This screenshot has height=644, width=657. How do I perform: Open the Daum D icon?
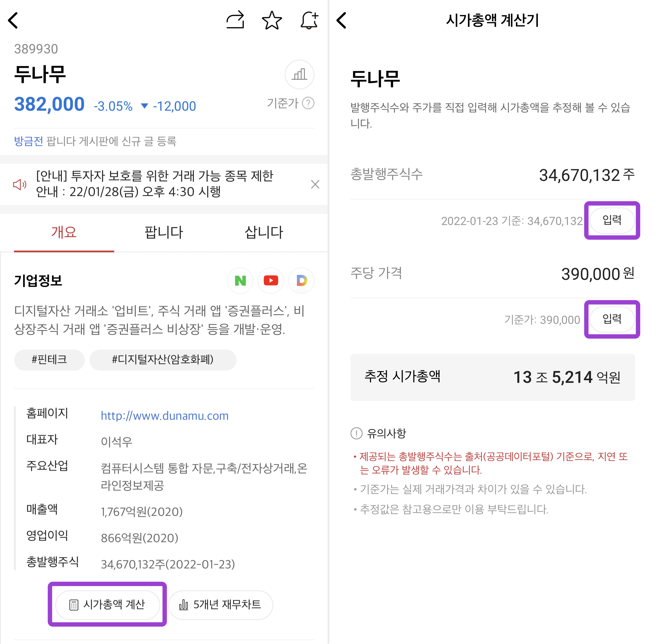click(301, 281)
